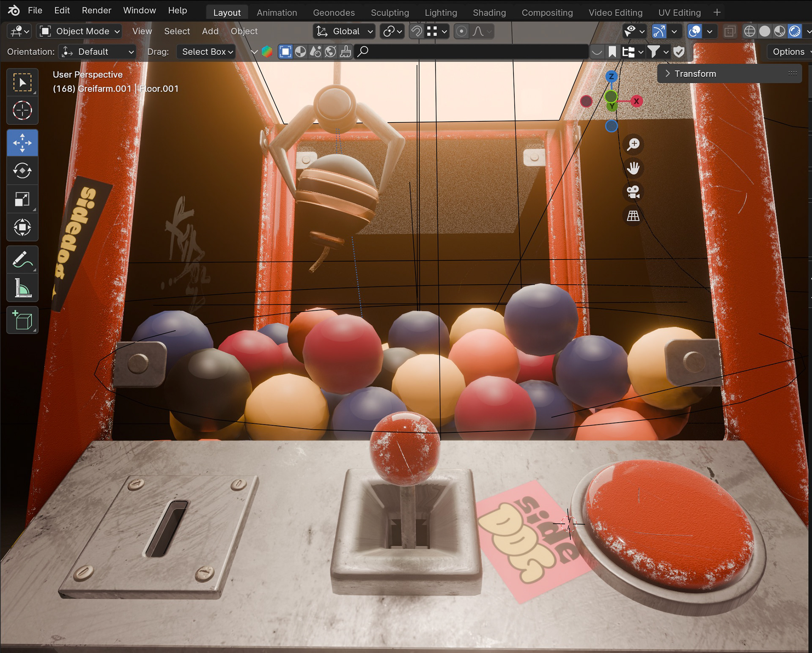
Task: Switch to the Shading workspace tab
Action: coord(489,13)
